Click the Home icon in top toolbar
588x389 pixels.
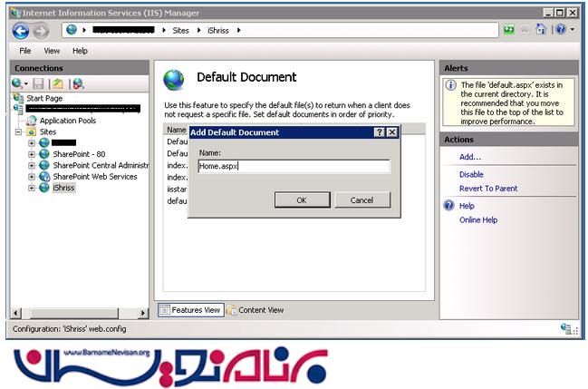pyautogui.click(x=541, y=29)
